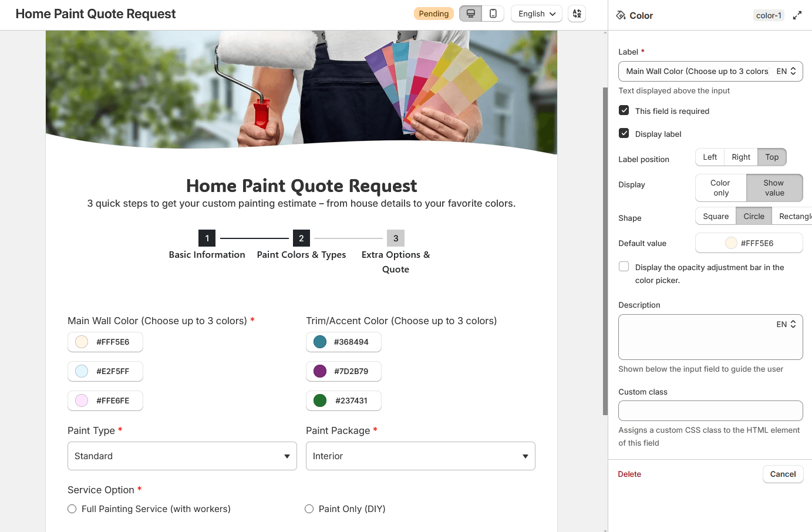Change the Description language EN selector
Screen dimensions: 812x532
pos(786,324)
